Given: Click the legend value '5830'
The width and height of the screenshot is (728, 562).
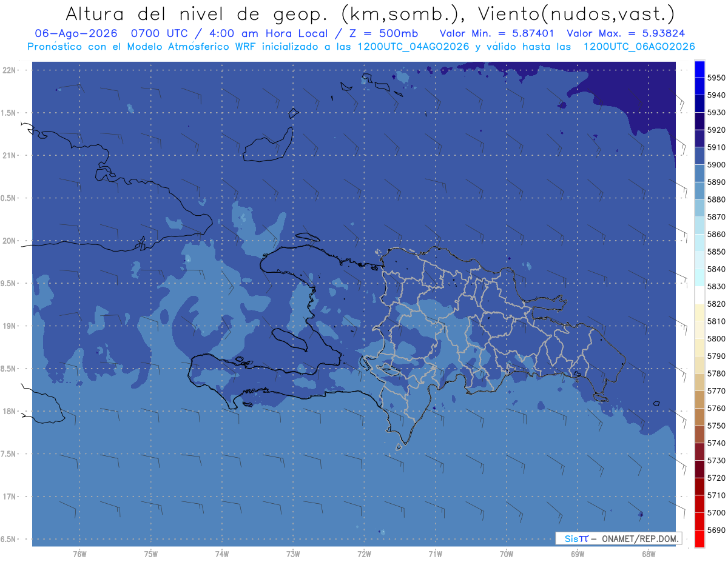Looking at the screenshot, I should point(716,287).
